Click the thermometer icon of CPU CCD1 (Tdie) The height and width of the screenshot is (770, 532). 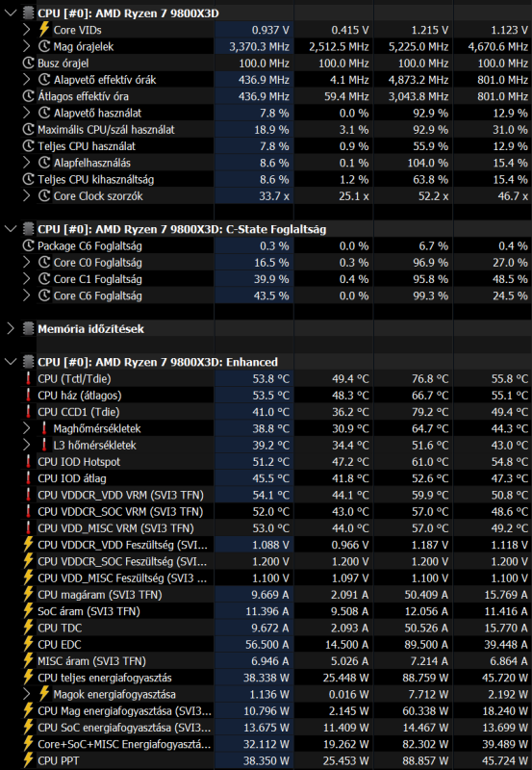[29, 412]
